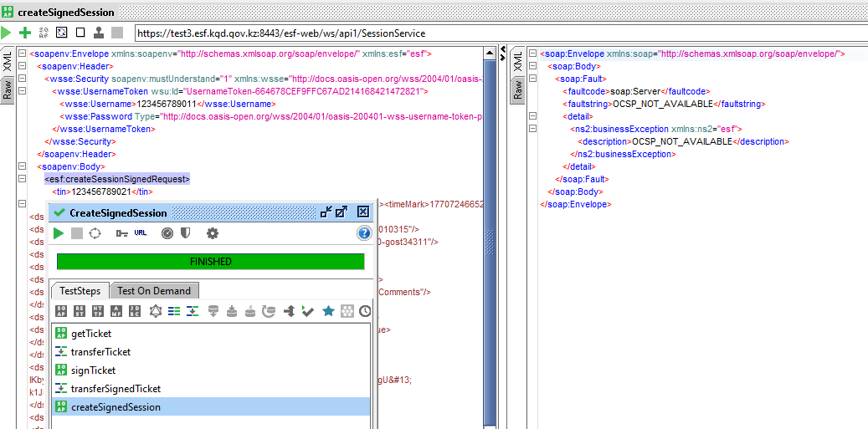Open help with the blue question mark

click(x=364, y=233)
